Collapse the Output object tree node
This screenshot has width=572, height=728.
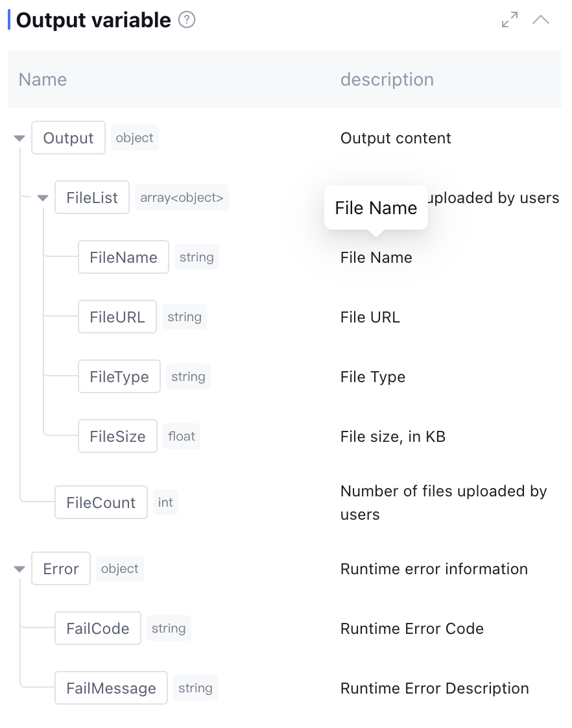(x=19, y=138)
